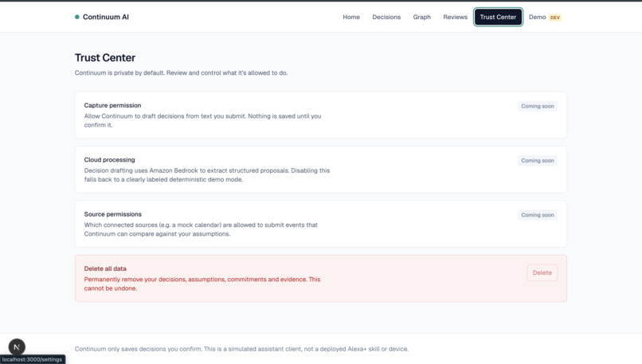Click the mock calendar description text
This screenshot has height=364, width=642.
point(201,229)
